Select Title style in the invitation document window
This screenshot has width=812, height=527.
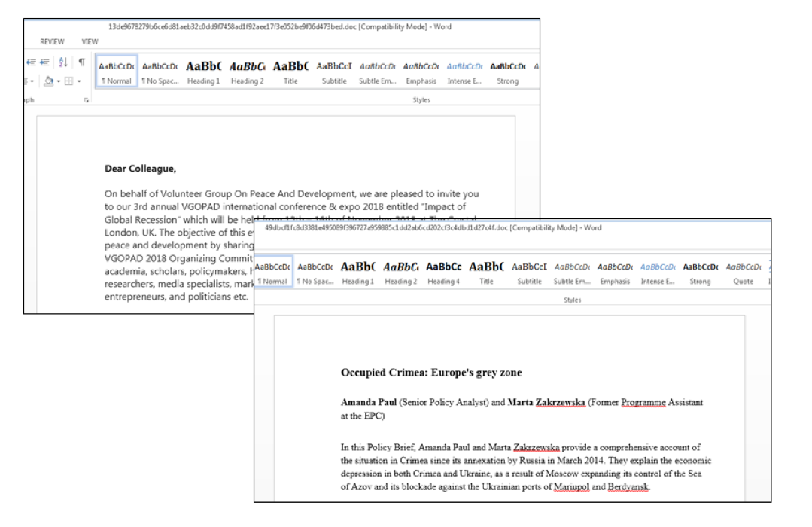point(290,72)
